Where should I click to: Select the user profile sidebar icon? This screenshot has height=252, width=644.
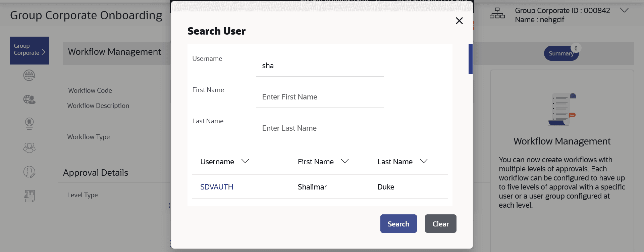point(29,123)
